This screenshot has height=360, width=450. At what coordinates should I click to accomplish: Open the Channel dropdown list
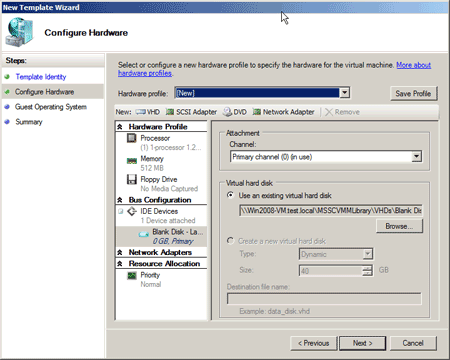[x=416, y=156]
